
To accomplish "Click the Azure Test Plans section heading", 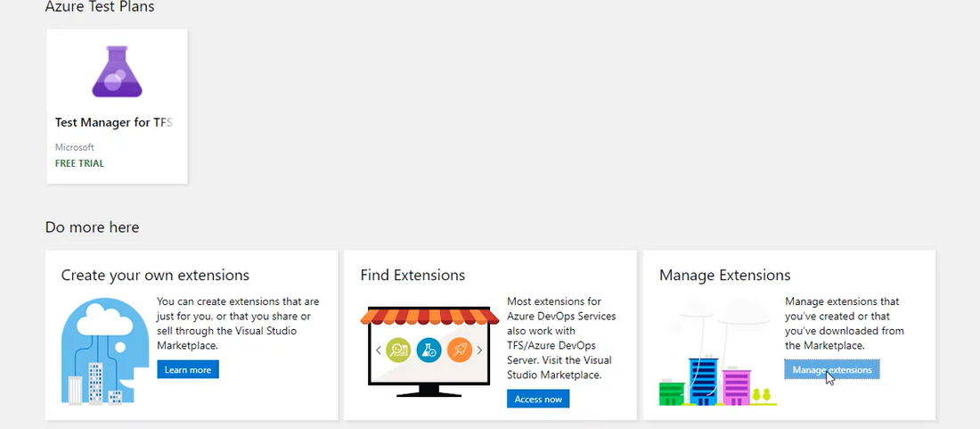I will pyautogui.click(x=100, y=7).
